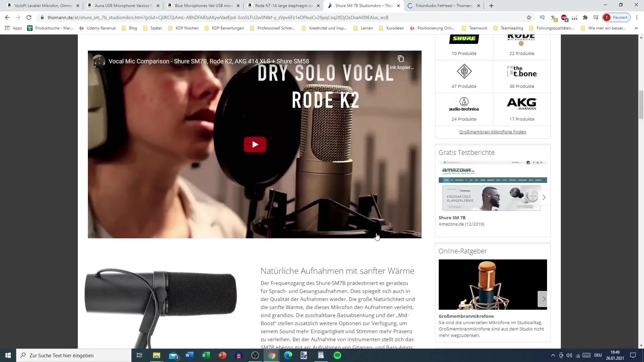Open the Apps shortcut in bookmarks bar
This screenshot has height=362, width=644.
point(13,28)
